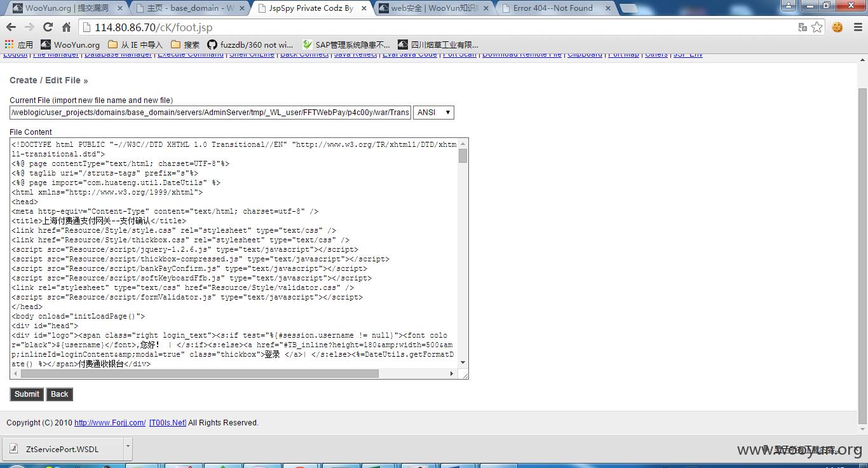Click the 'Create / Edit File »' heading

coord(49,80)
